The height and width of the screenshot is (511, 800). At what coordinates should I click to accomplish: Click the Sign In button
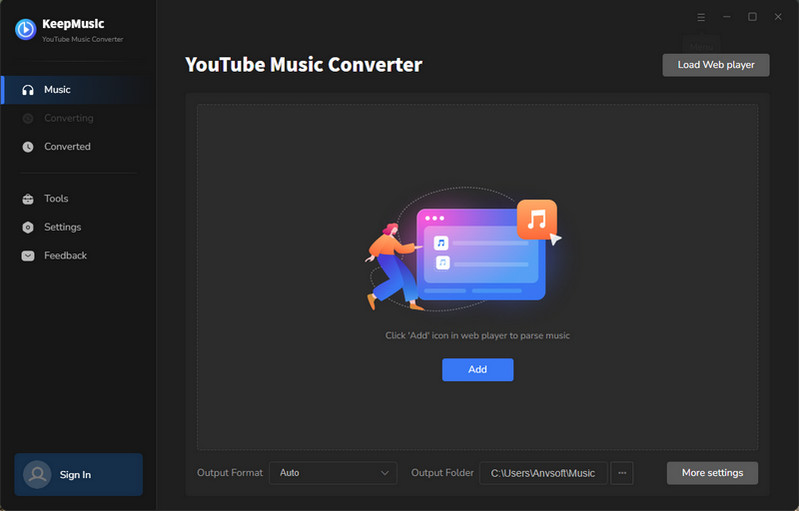pos(79,475)
